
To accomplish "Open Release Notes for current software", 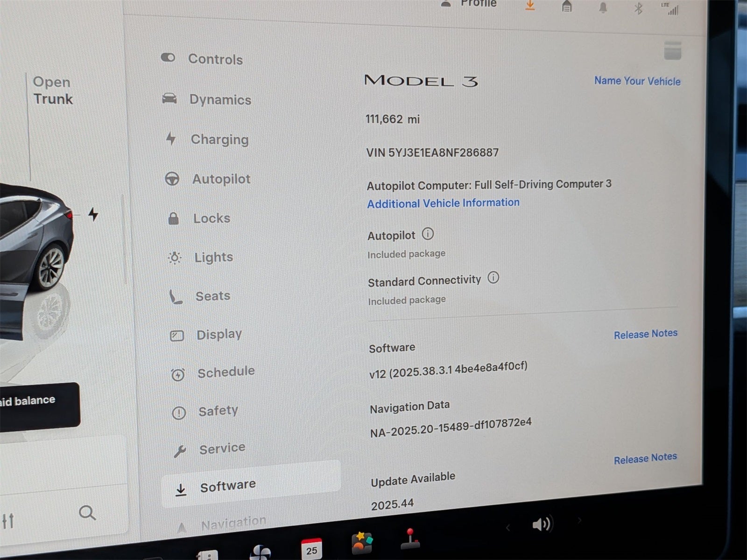I will [x=646, y=333].
